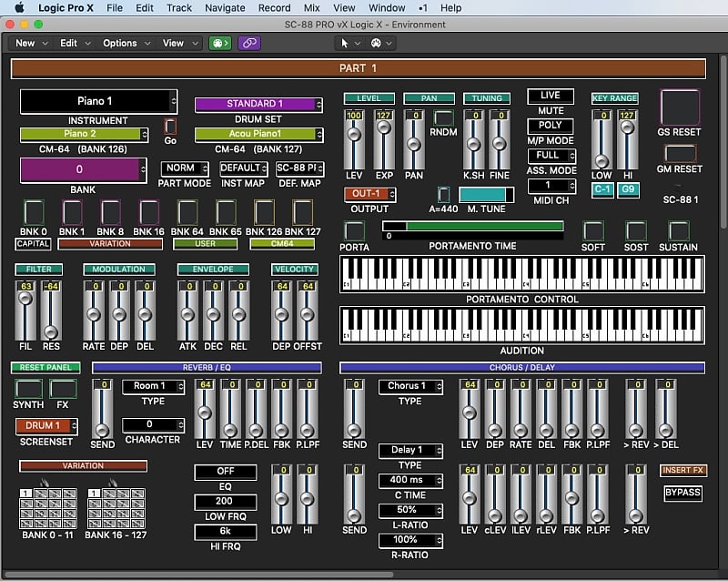This screenshot has width=728, height=581.
Task: Open the Environment window's Options menu
Action: pyautogui.click(x=126, y=43)
